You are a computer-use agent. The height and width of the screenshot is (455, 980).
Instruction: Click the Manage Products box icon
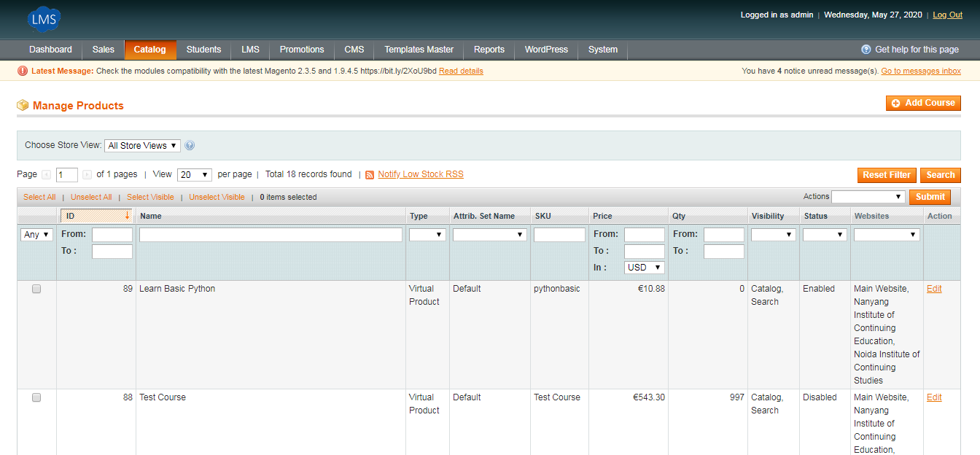pyautogui.click(x=23, y=106)
